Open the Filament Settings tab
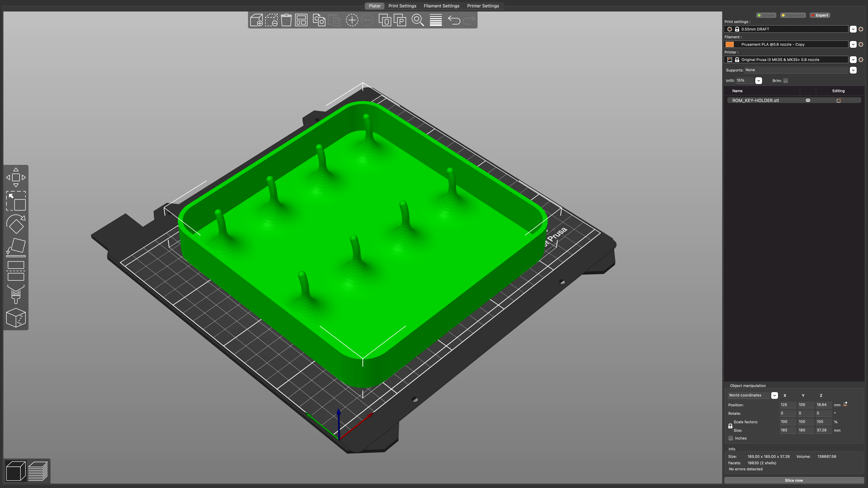Viewport: 868px width, 488px height. point(441,6)
